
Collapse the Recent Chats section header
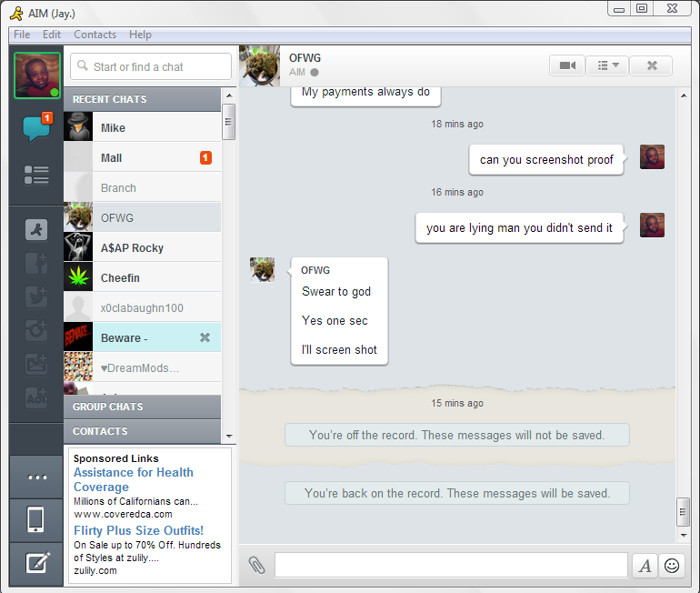pos(143,99)
